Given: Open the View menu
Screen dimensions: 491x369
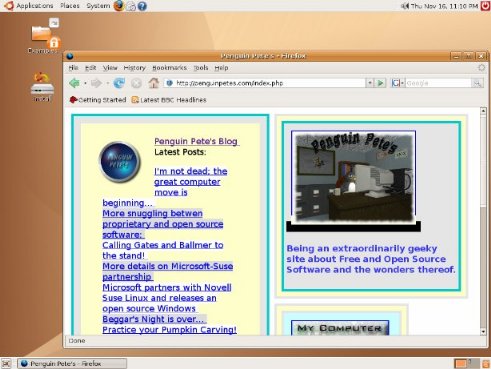Looking at the screenshot, I should click(x=110, y=68).
